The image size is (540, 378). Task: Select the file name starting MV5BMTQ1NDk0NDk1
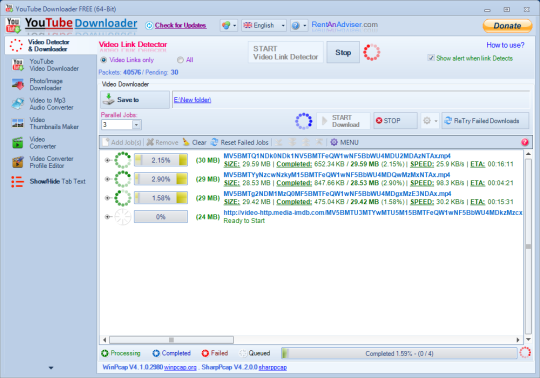coord(337,156)
